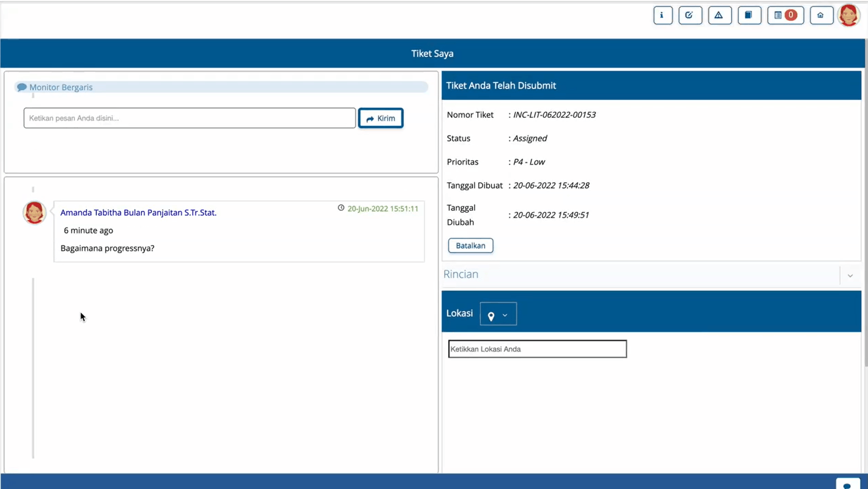Open the warning triangle toolbar icon

(x=719, y=15)
